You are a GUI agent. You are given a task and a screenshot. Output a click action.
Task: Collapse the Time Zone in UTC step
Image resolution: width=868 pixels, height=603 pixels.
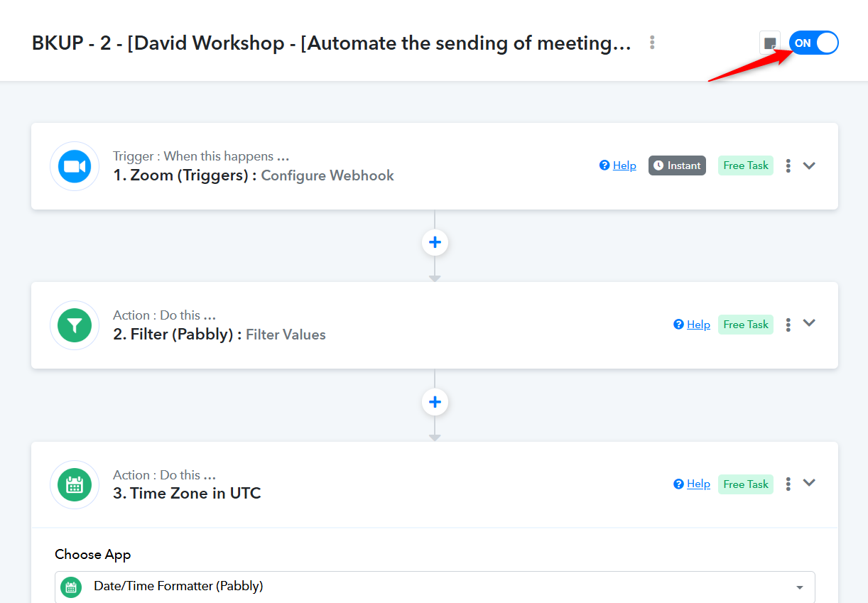(x=809, y=483)
